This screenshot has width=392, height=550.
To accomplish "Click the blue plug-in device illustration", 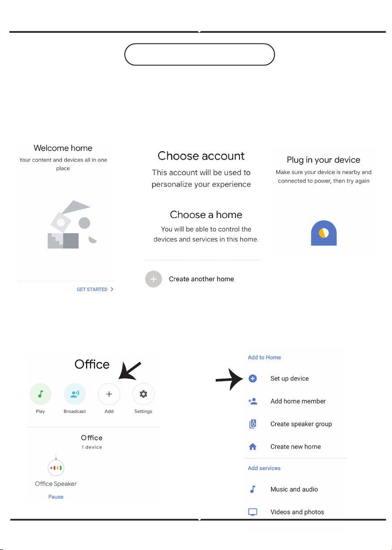I will [324, 233].
